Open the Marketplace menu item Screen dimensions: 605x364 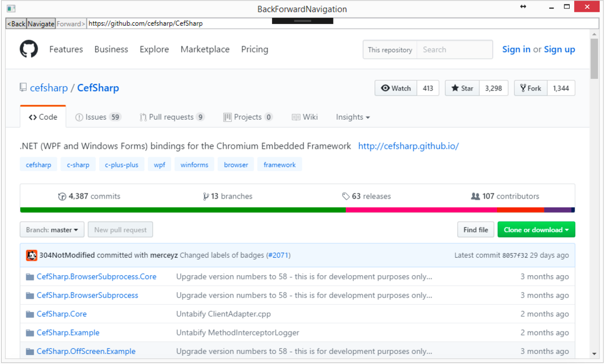205,49
